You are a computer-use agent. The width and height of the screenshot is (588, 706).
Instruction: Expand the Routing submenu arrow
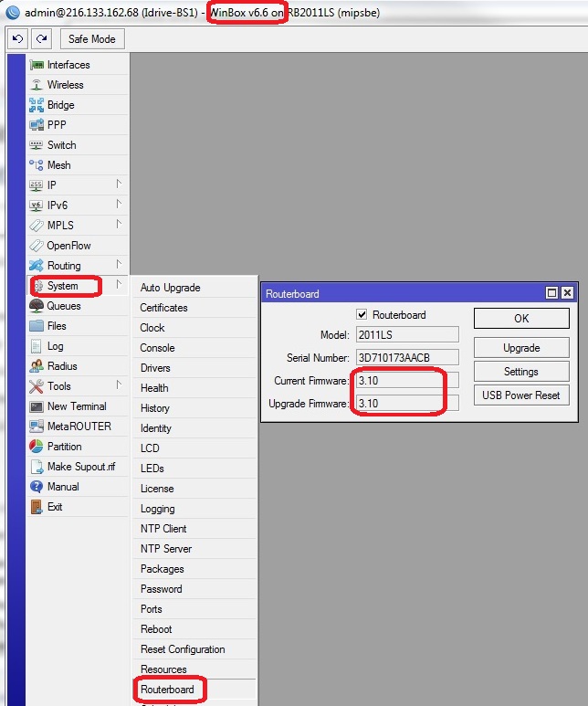[x=119, y=264]
